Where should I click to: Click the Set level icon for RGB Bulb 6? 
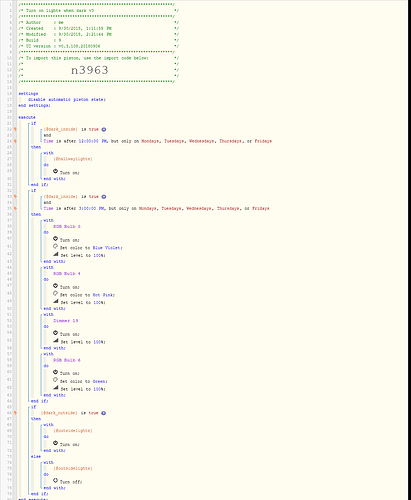coord(56,388)
